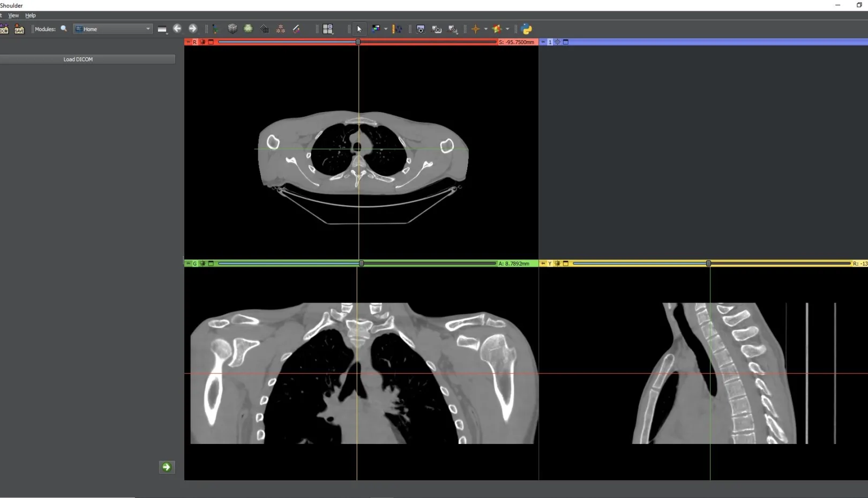Expand dropdown arrow beside extensions icon
The image size is (868, 498).
pos(507,29)
